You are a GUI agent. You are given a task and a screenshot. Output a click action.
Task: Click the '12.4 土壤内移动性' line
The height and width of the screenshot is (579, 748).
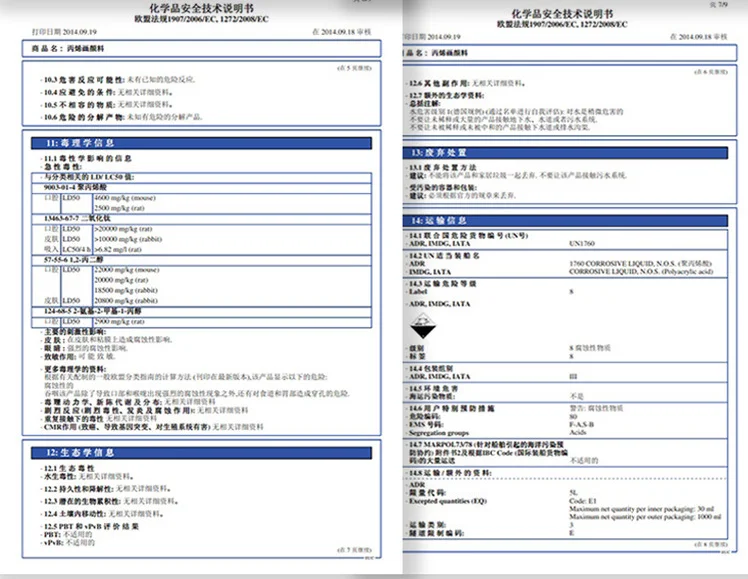(x=104, y=514)
